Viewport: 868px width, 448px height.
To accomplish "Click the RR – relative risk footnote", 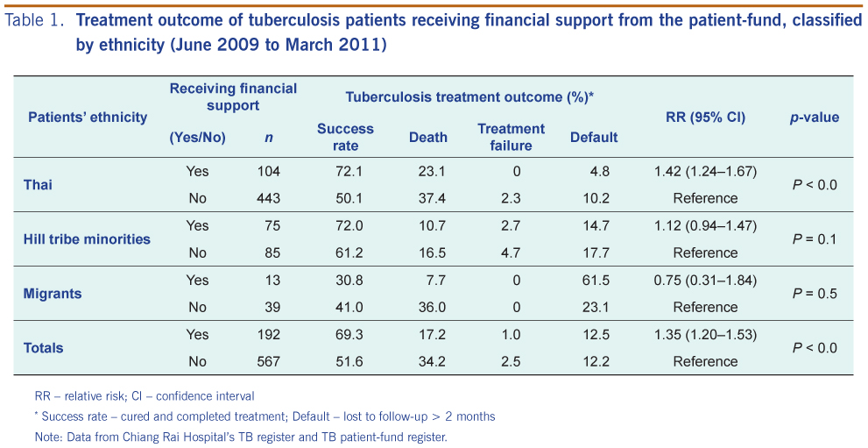I will pos(145,396).
